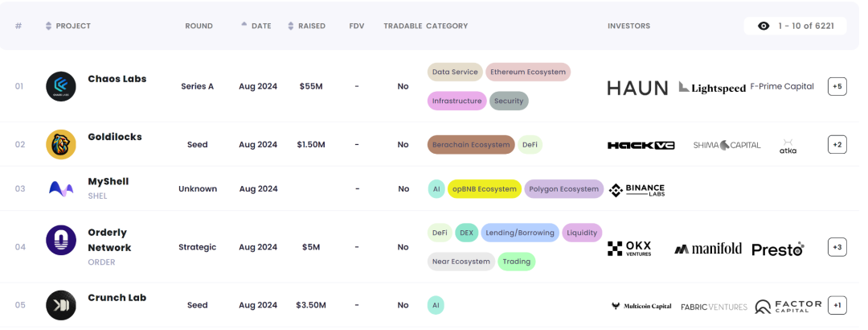Screen dimensions: 868x330
Task: Open Hack VC investor logo
Action: tap(641, 146)
